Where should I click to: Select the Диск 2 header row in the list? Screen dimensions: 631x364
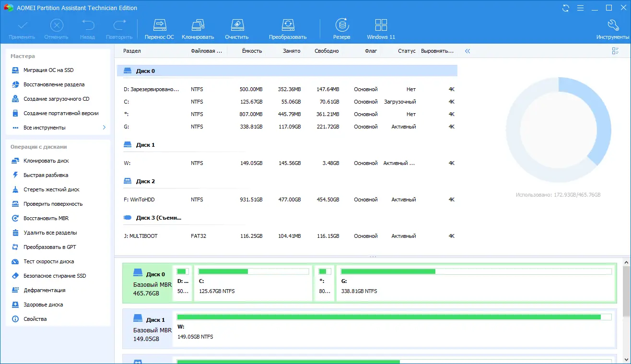[287, 181]
